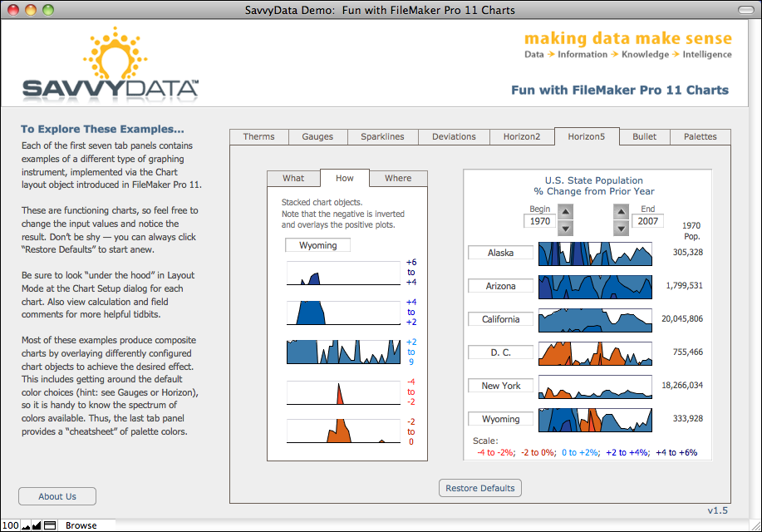Click the About Us button
Viewport: 762px width, 532px height.
coord(57,496)
